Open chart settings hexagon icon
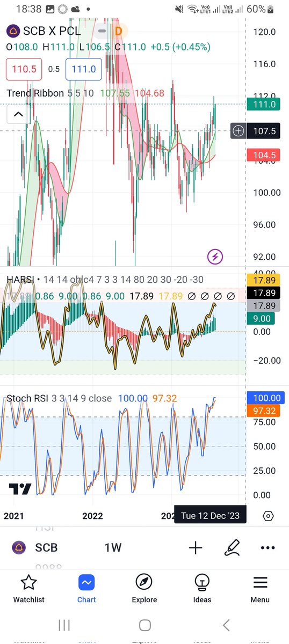This screenshot has width=289, height=644. 268,516
